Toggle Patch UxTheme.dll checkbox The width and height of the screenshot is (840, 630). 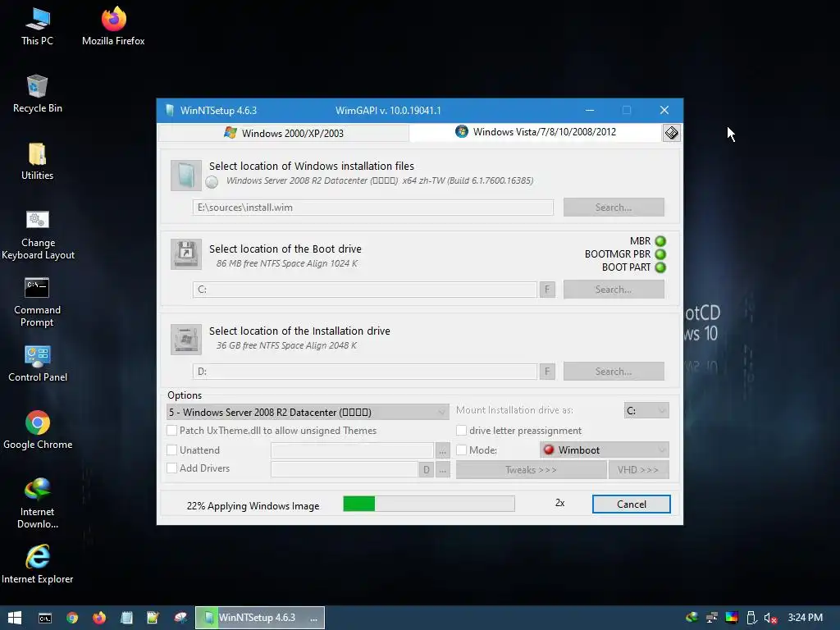point(172,430)
